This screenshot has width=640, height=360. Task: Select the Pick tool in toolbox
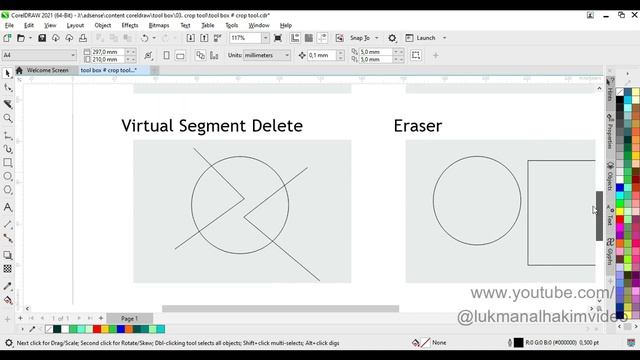7,73
